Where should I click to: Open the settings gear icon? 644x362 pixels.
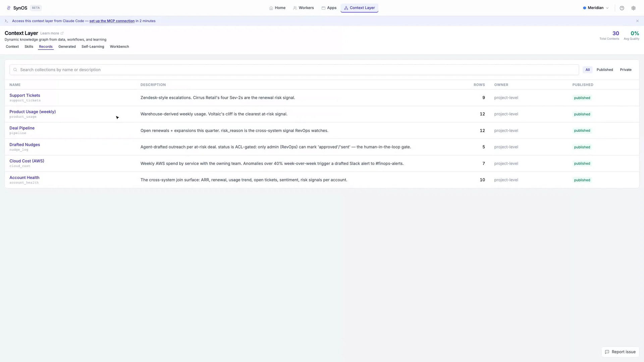(633, 8)
